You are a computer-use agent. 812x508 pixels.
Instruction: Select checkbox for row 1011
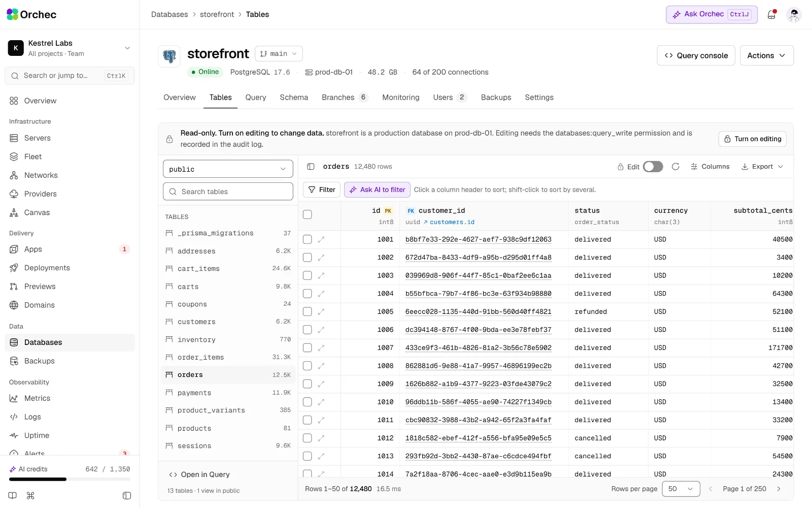308,420
